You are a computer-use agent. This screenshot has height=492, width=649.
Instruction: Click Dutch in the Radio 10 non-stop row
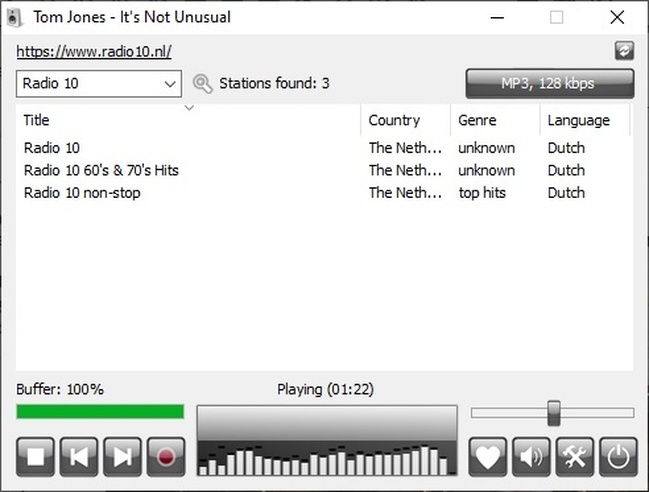tap(566, 193)
